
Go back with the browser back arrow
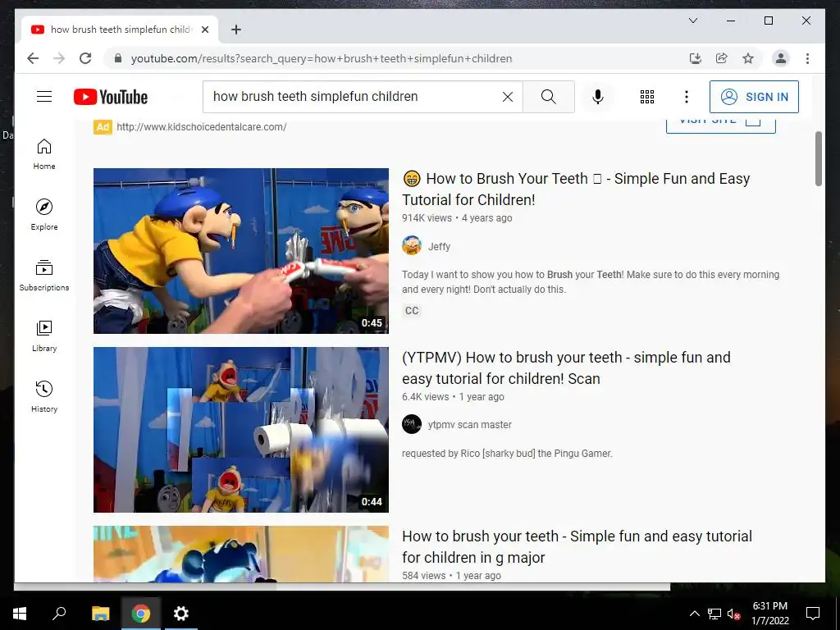(33, 58)
